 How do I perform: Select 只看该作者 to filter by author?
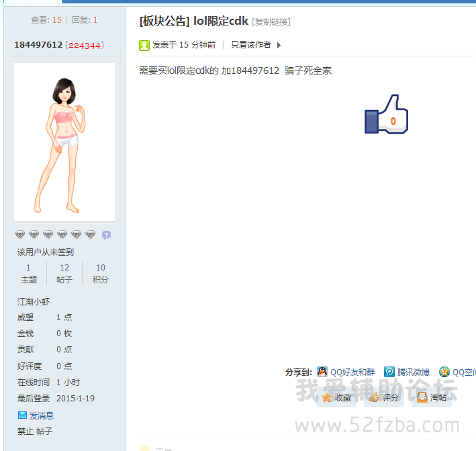tap(250, 45)
